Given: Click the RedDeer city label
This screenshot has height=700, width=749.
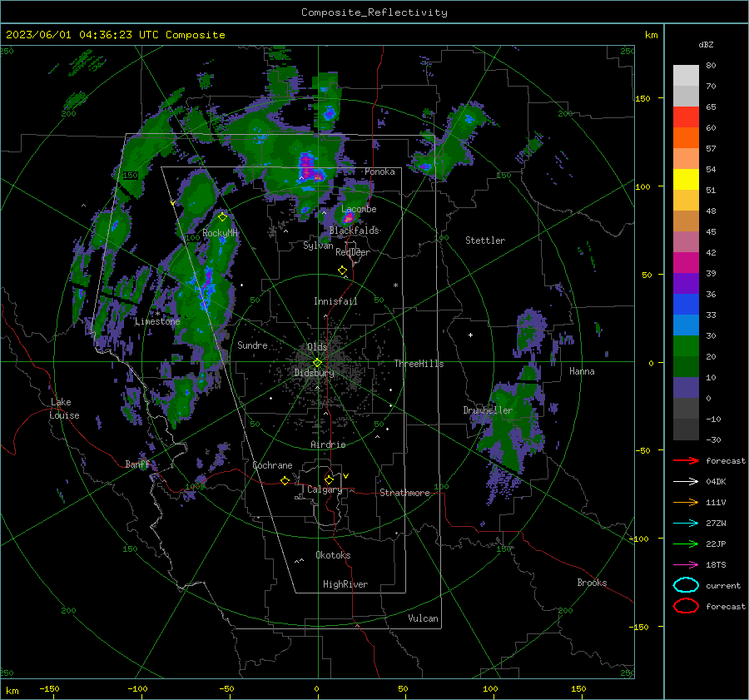Looking at the screenshot, I should coord(353,252).
